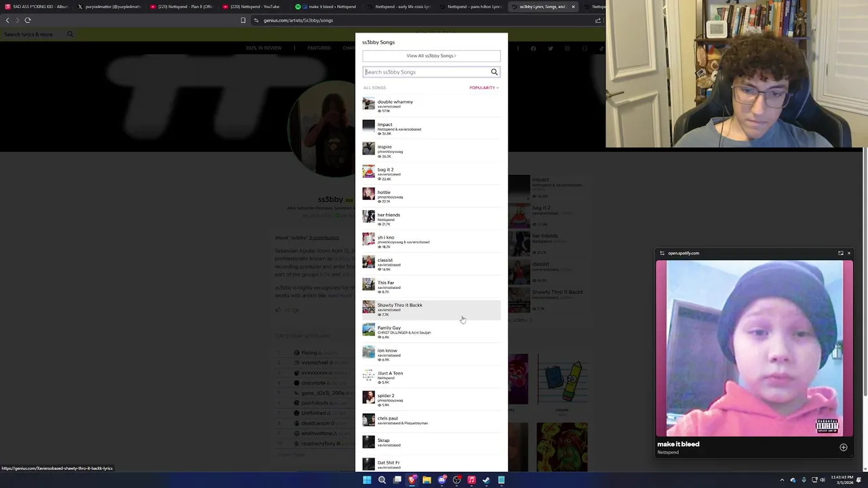Open Apple Music from taskbar
This screenshot has width=868, height=488.
[x=471, y=480]
